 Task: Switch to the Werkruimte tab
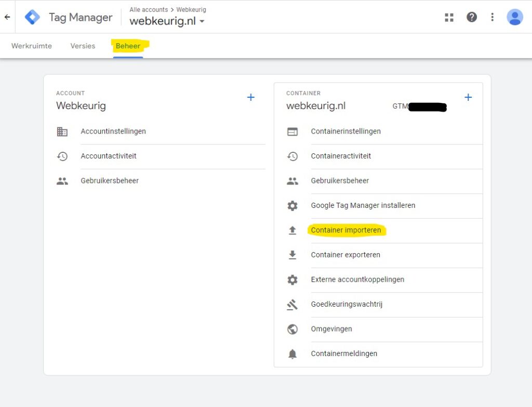32,46
